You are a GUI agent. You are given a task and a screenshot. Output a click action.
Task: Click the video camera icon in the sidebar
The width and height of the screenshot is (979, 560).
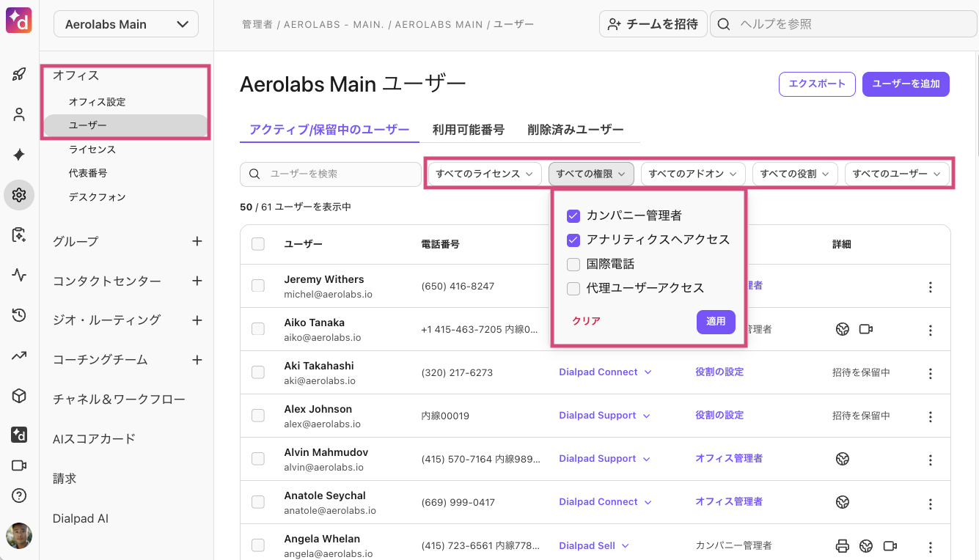point(19,465)
